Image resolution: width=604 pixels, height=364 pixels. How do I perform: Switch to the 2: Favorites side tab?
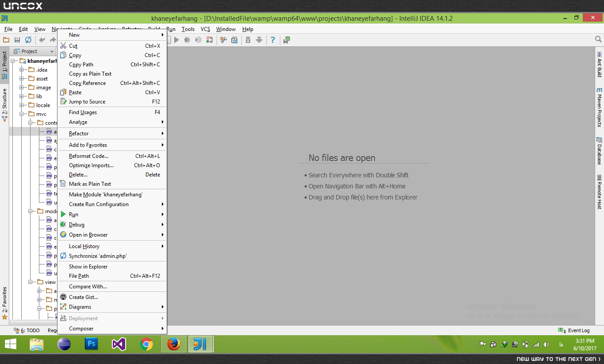pos(4,303)
